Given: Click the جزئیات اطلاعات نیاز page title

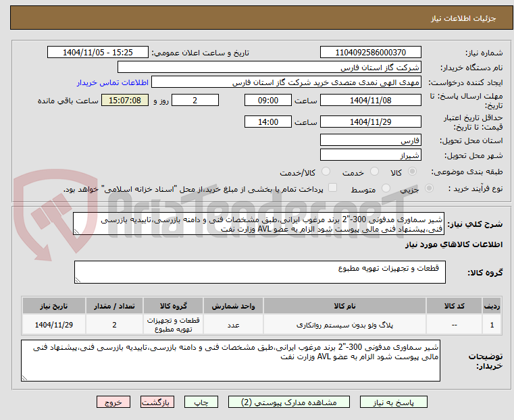Looking at the screenshot, I should 463,18.
